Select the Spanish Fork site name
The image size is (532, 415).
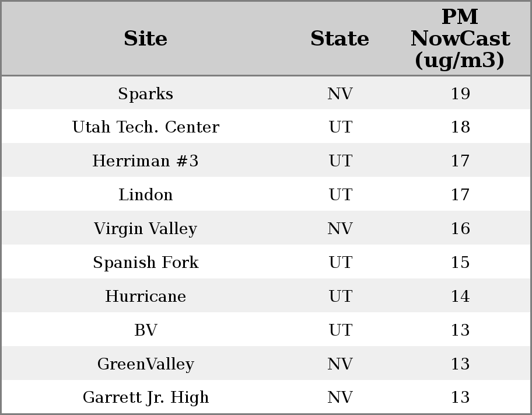tap(145, 263)
